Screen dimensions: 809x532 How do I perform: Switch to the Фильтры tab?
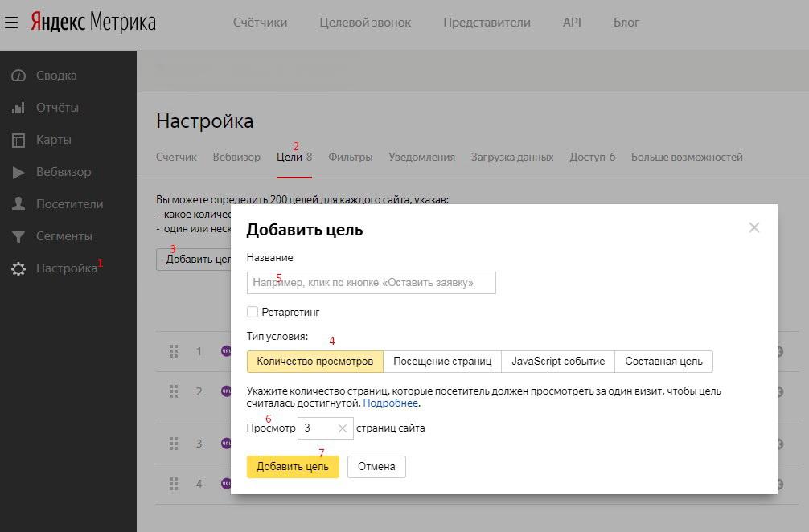pos(350,158)
